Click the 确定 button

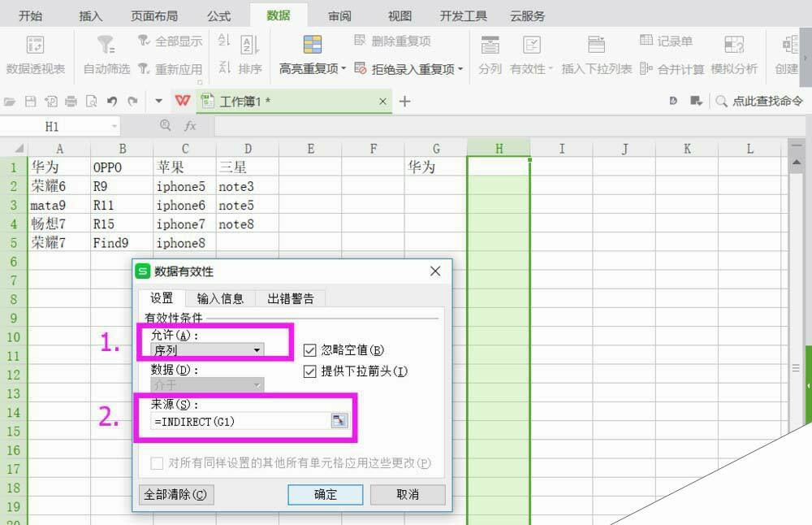pyautogui.click(x=325, y=495)
